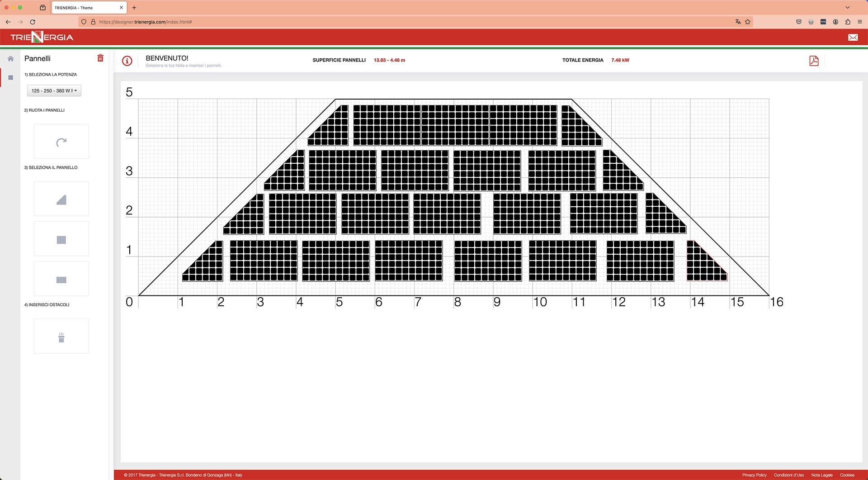The width and height of the screenshot is (868, 480).
Task: Export the layout as PDF
Action: point(814,61)
